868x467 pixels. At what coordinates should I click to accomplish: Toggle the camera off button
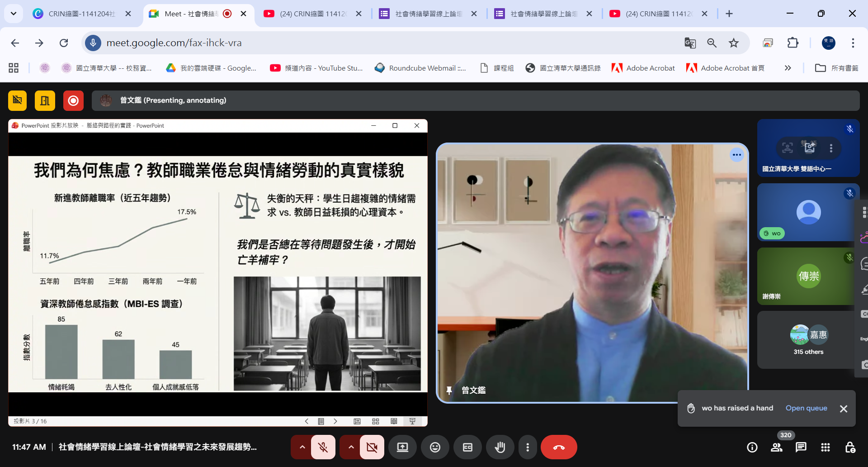[372, 448]
